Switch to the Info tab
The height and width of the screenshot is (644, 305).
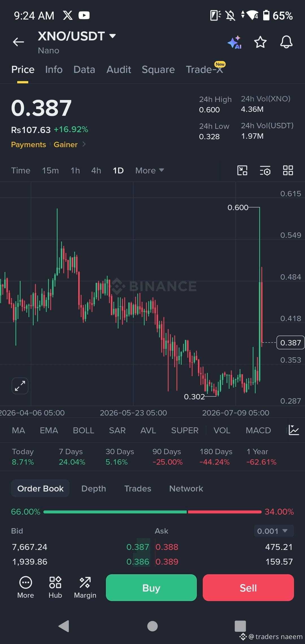pyautogui.click(x=54, y=69)
